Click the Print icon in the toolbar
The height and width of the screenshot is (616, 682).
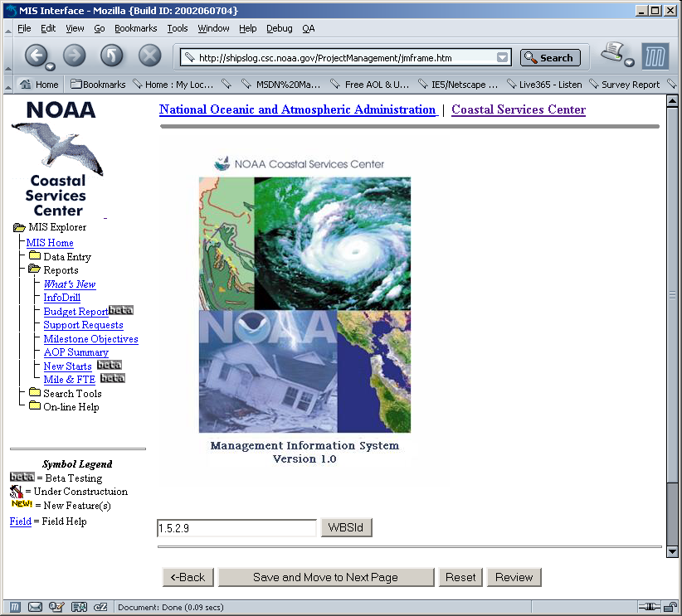pos(613,52)
